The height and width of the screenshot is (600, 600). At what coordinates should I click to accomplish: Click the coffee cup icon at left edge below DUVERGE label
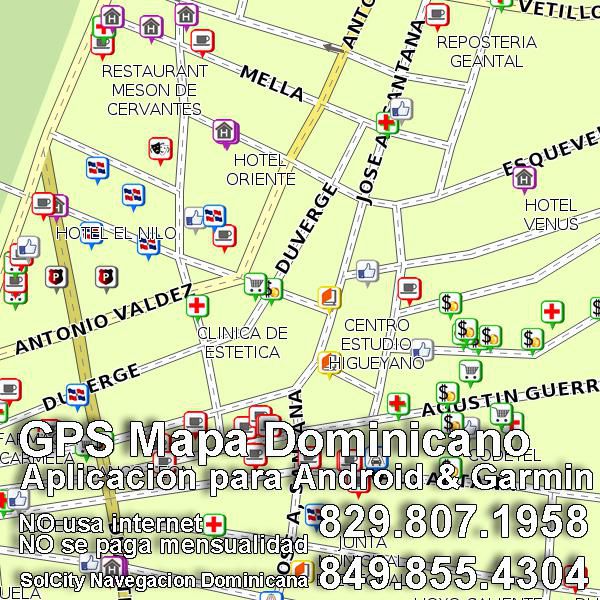pos(9,390)
